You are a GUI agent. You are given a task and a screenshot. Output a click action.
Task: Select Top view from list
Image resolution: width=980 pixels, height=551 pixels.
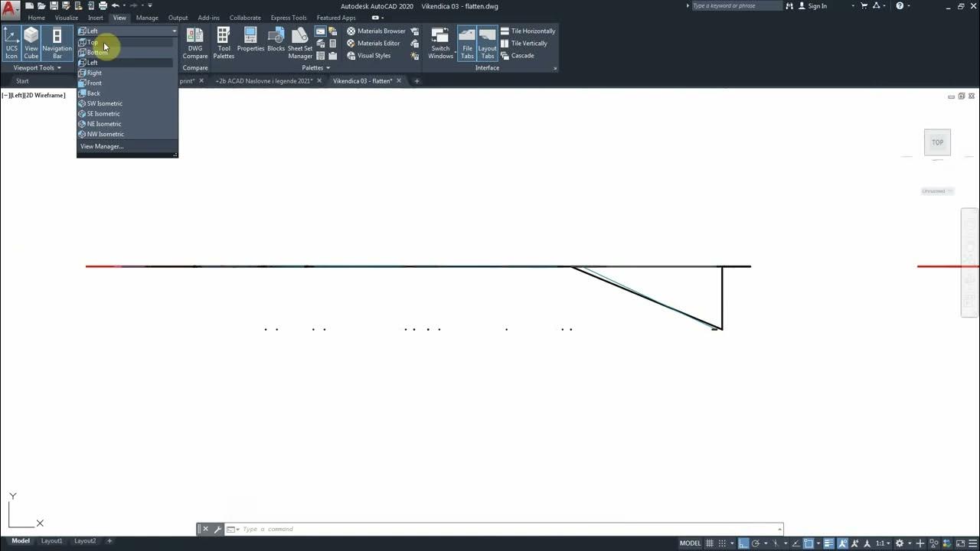pyautogui.click(x=126, y=42)
